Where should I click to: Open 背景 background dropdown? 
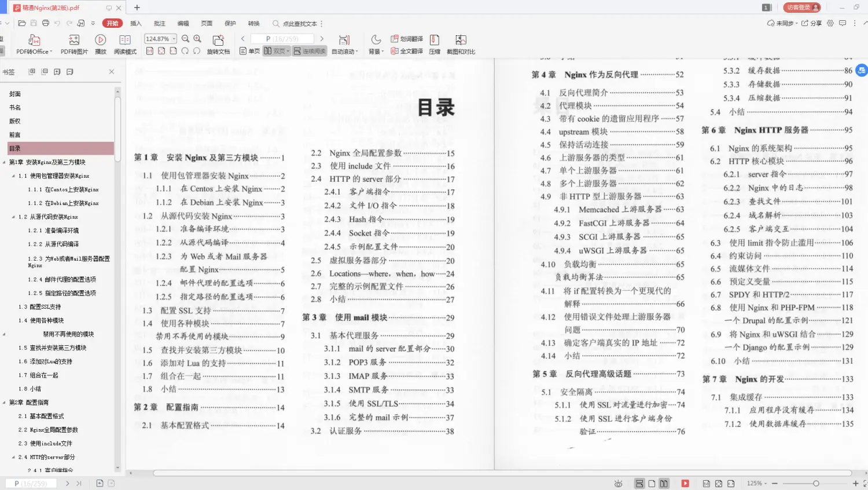(x=376, y=44)
